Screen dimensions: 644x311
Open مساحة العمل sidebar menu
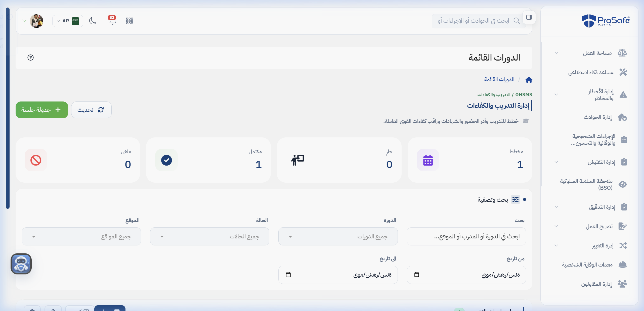[590, 53]
